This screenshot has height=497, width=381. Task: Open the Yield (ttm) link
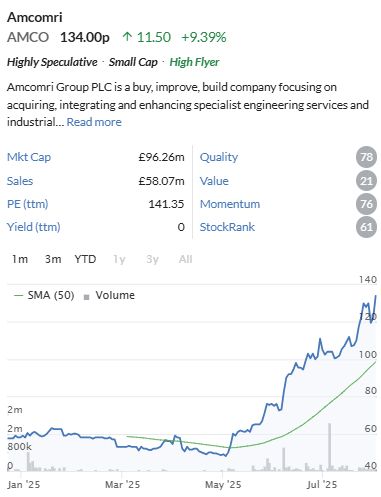click(34, 227)
